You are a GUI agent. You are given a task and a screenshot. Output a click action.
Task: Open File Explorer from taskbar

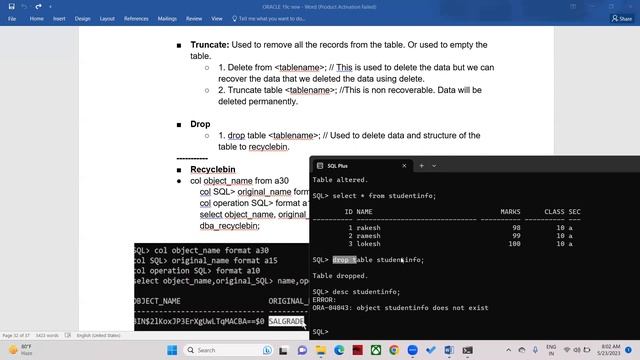pyautogui.click(x=321, y=350)
